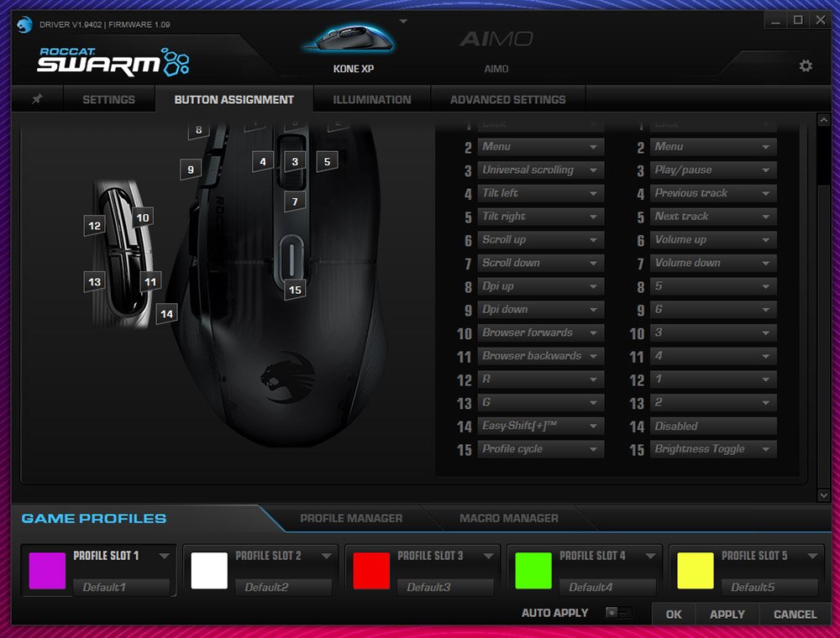Image resolution: width=840 pixels, height=638 pixels.
Task: Expand the Profile Slot 5 arrow
Action: 812,556
